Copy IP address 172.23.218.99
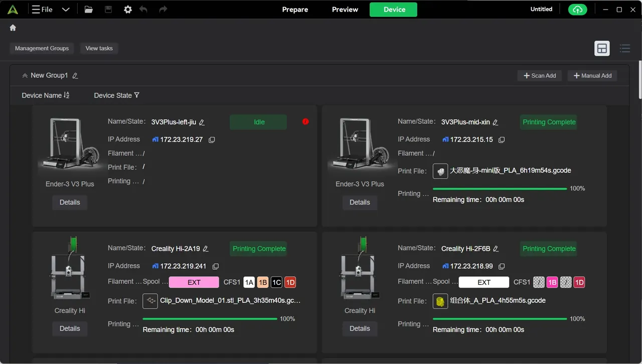Image resolution: width=642 pixels, height=364 pixels. [x=502, y=266]
